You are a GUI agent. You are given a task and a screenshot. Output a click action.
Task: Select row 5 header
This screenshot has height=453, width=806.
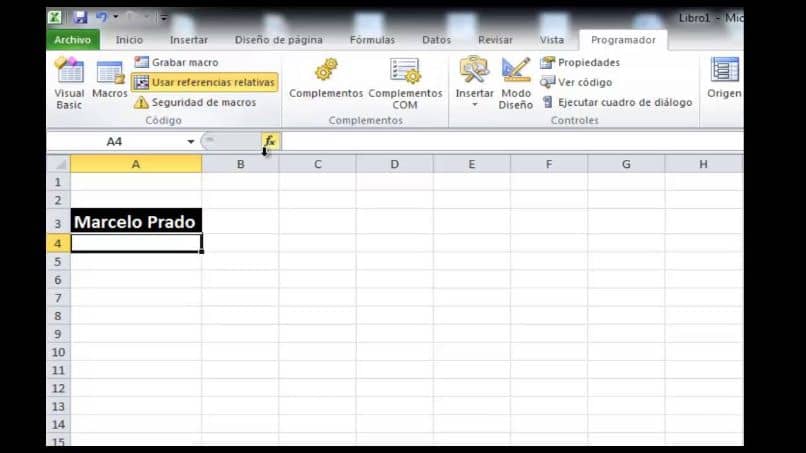click(x=58, y=262)
